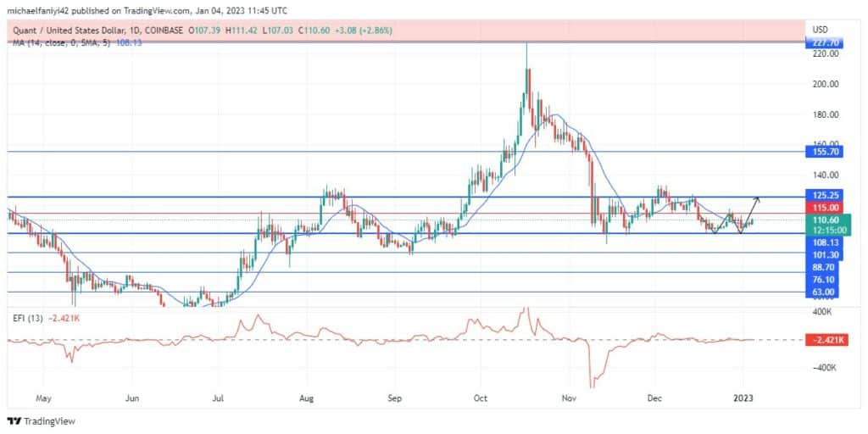Click the Nov label on time axis
The height and width of the screenshot is (434, 868).
pyautogui.click(x=568, y=398)
